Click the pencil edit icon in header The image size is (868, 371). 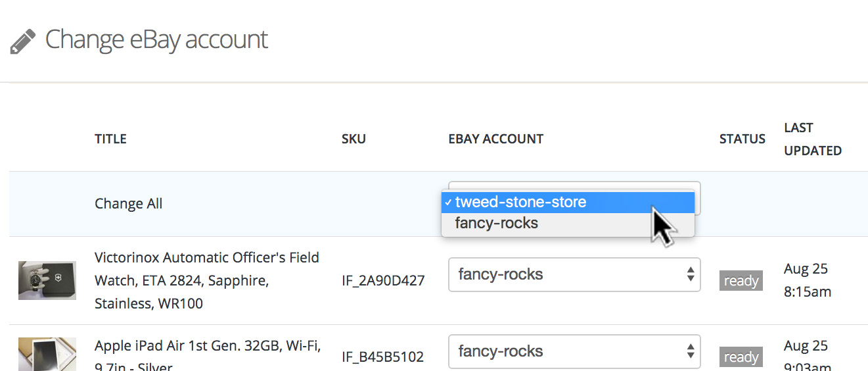point(23,41)
